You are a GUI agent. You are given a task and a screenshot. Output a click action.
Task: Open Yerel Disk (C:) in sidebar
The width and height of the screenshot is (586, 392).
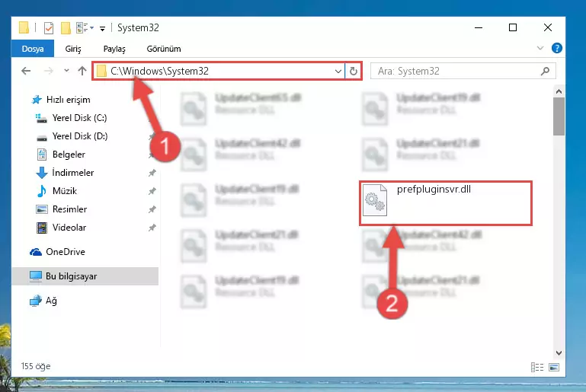coord(79,118)
